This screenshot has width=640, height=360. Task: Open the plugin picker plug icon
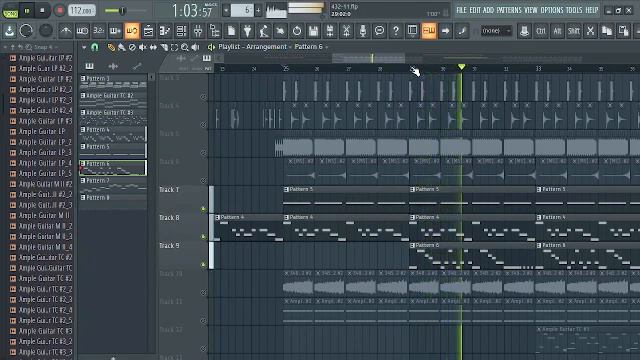click(x=247, y=31)
